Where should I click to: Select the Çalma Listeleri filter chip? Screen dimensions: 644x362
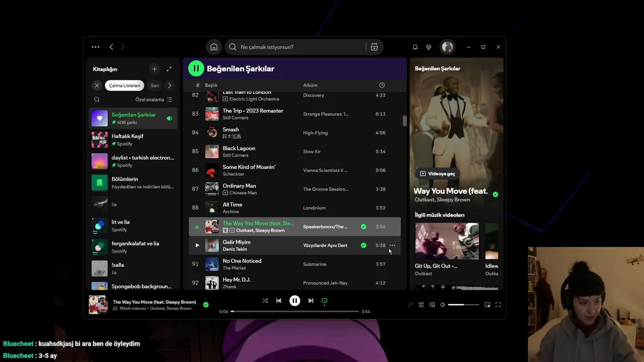(124, 85)
